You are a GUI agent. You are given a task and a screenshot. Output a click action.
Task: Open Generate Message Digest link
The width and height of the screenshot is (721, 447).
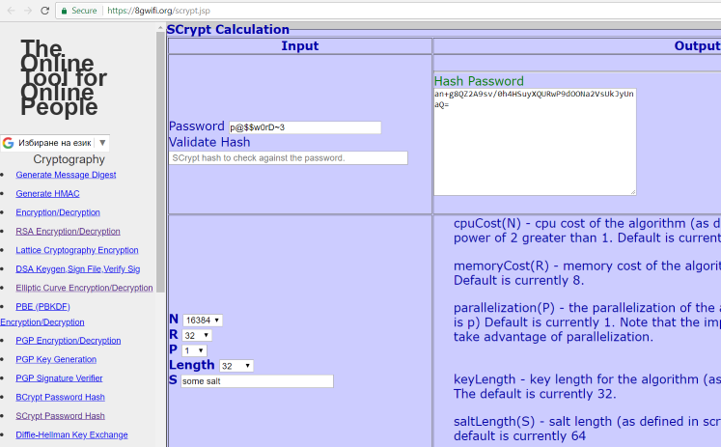66,175
